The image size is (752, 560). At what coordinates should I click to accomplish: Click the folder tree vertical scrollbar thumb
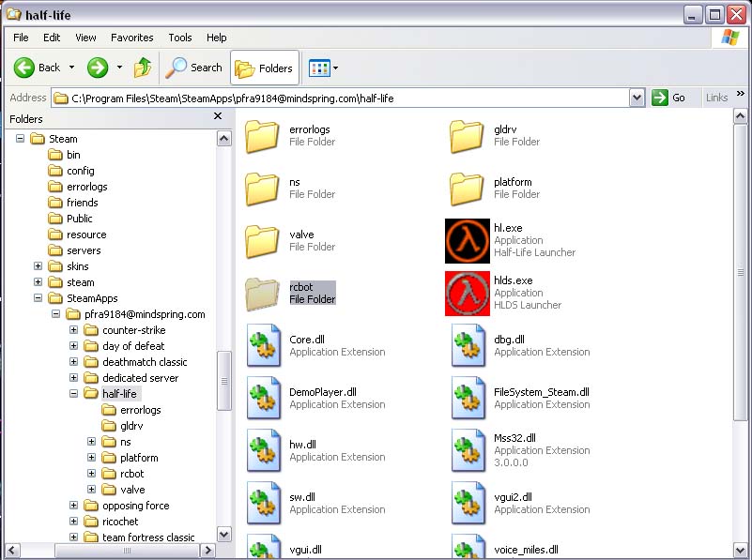point(224,381)
